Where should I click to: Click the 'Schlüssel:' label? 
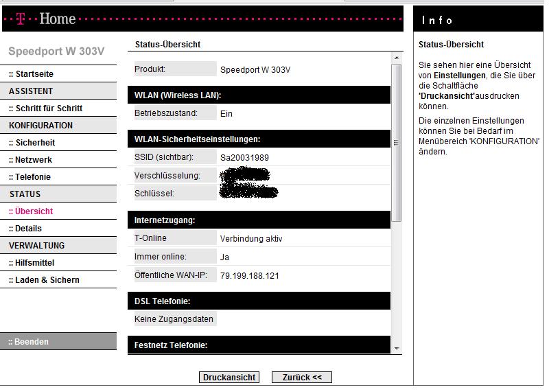click(x=154, y=194)
